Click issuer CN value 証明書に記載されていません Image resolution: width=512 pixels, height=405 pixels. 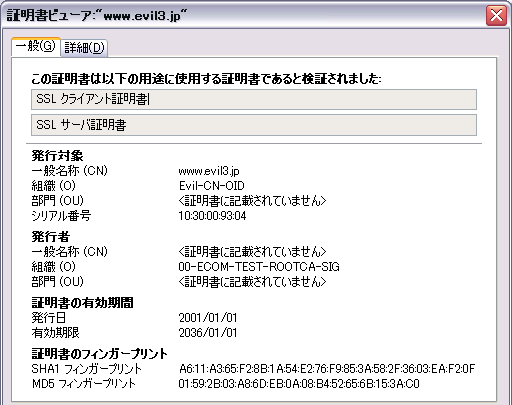point(252,252)
